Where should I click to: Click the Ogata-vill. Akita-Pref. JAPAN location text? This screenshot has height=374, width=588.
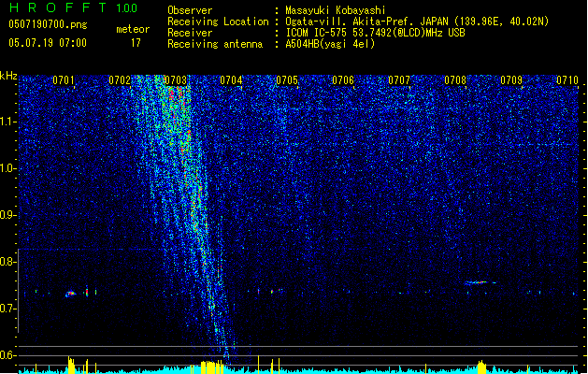point(417,22)
